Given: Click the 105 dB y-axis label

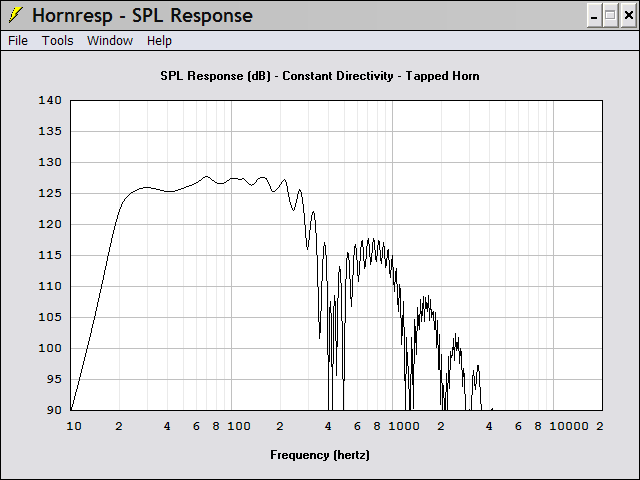Looking at the screenshot, I should (x=50, y=317).
